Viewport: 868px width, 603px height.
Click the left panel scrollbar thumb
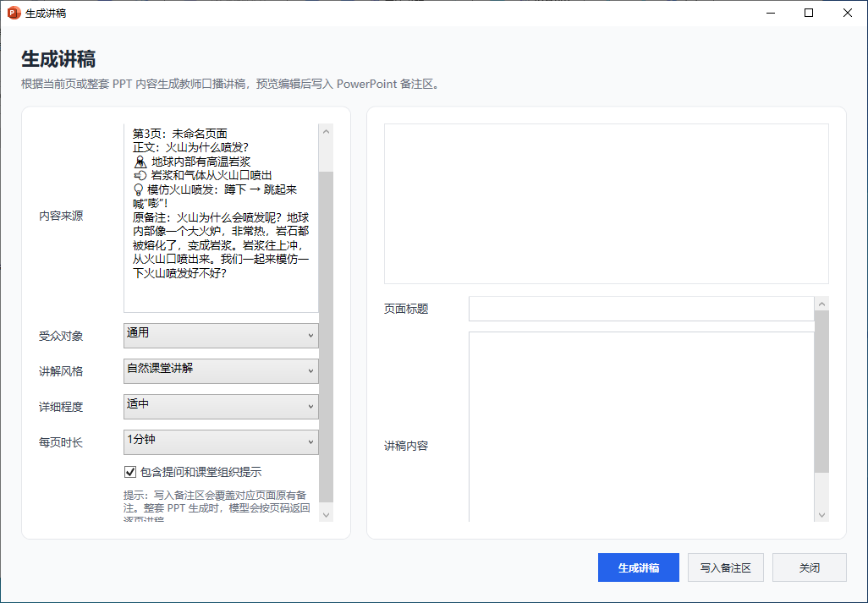point(326,337)
